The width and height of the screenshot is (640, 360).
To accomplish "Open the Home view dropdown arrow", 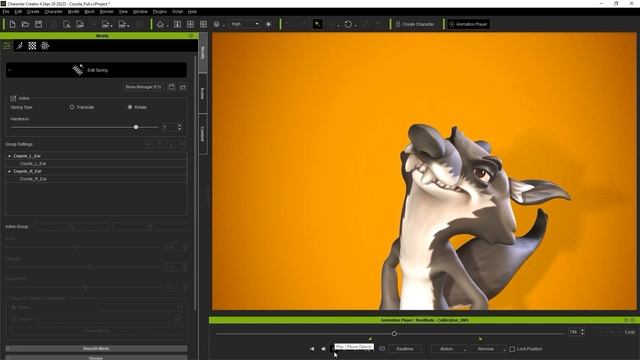I will [167, 26].
